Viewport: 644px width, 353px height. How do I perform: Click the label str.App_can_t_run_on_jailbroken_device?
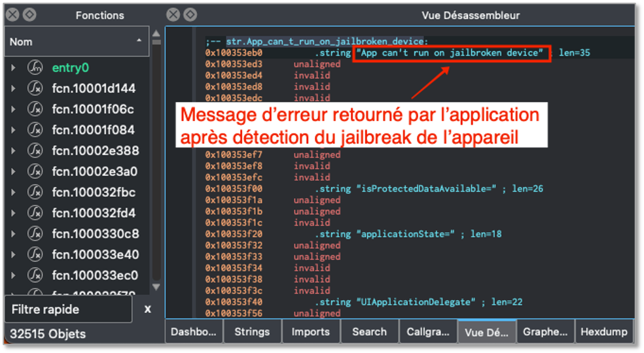tap(327, 41)
